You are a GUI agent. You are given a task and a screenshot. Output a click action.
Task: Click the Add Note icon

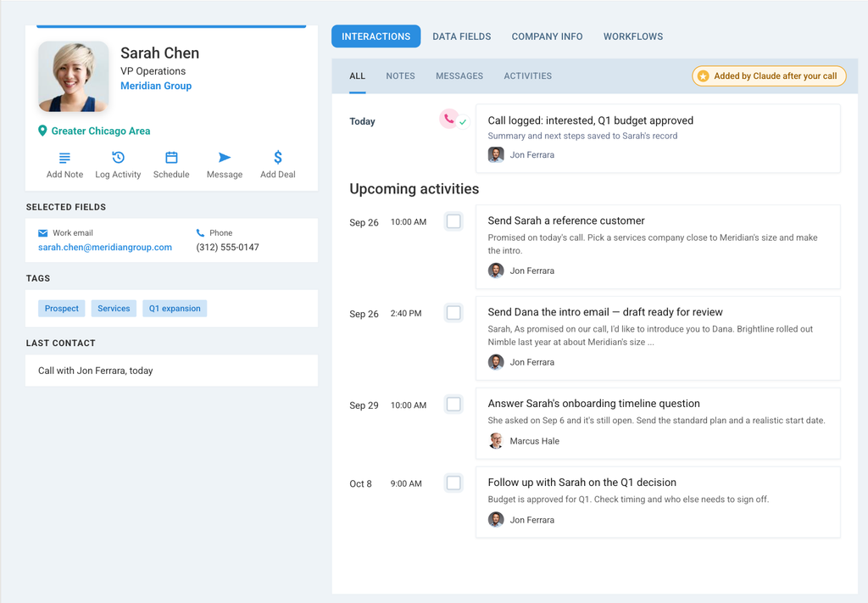(64, 158)
